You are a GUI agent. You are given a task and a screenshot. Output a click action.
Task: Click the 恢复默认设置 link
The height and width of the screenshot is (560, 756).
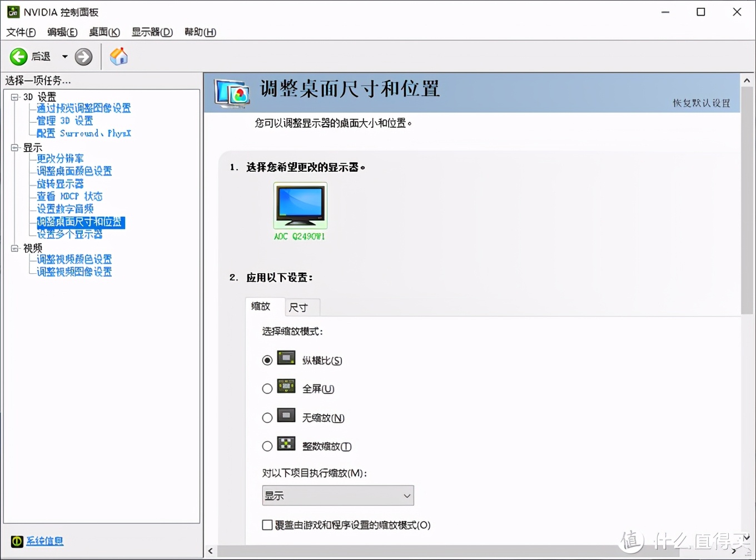click(x=701, y=103)
